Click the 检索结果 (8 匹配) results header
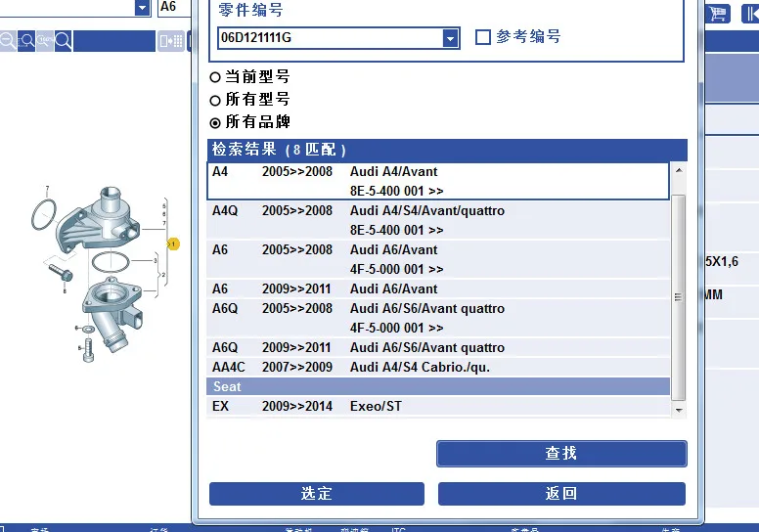759x532 pixels. click(447, 150)
